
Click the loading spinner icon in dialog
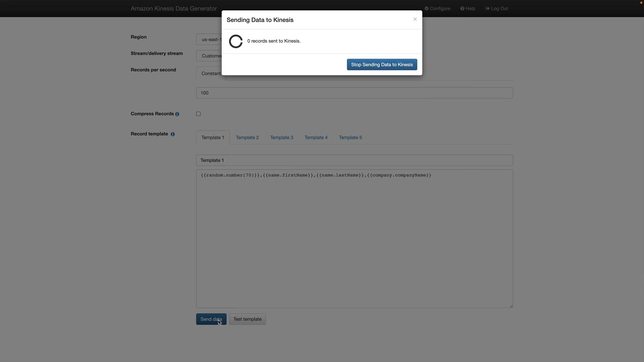point(235,41)
